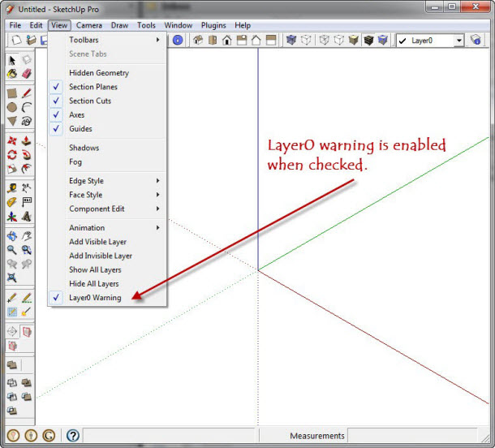The height and width of the screenshot is (448, 495).
Task: Open Model Info blue i button
Action: (x=178, y=40)
